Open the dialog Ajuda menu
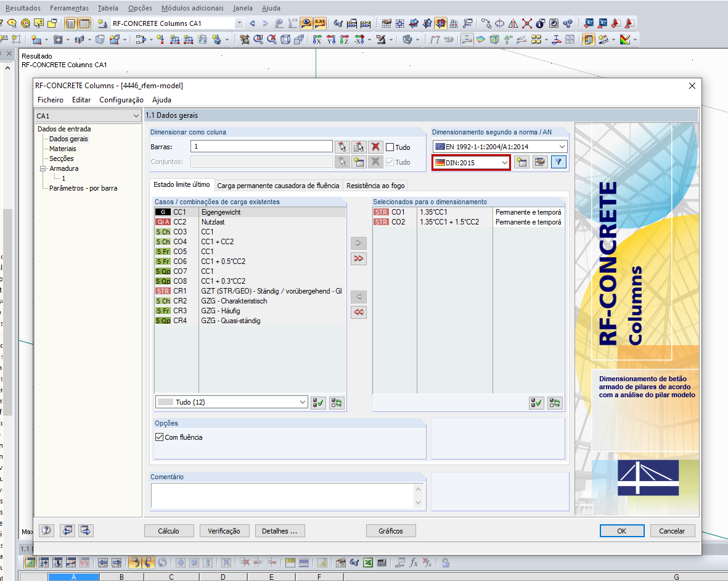The width and height of the screenshot is (728, 581). (x=162, y=100)
